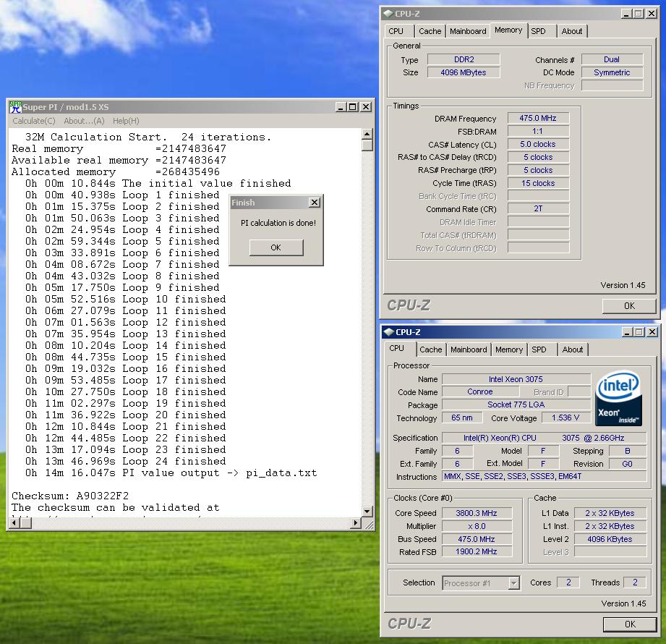
Task: Click the PI value output pi_data.txt line
Action: click(x=171, y=473)
